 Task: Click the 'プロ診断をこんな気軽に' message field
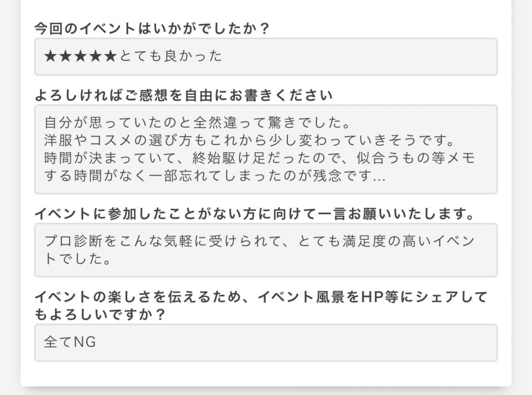pyautogui.click(x=265, y=250)
